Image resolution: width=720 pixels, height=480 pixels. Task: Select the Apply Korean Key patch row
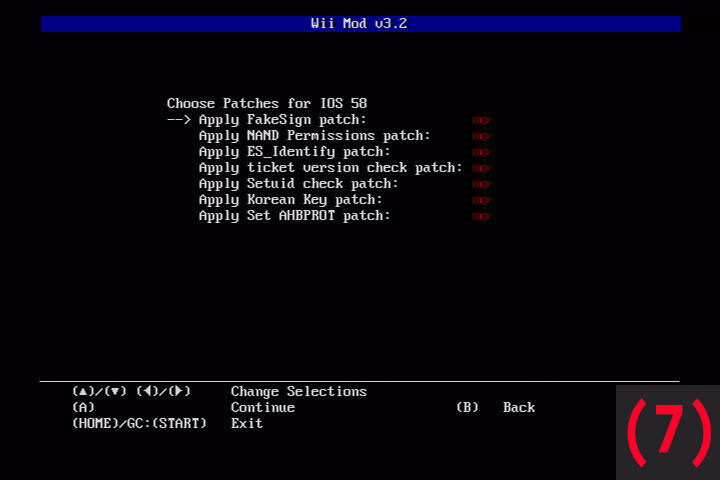[x=290, y=200]
